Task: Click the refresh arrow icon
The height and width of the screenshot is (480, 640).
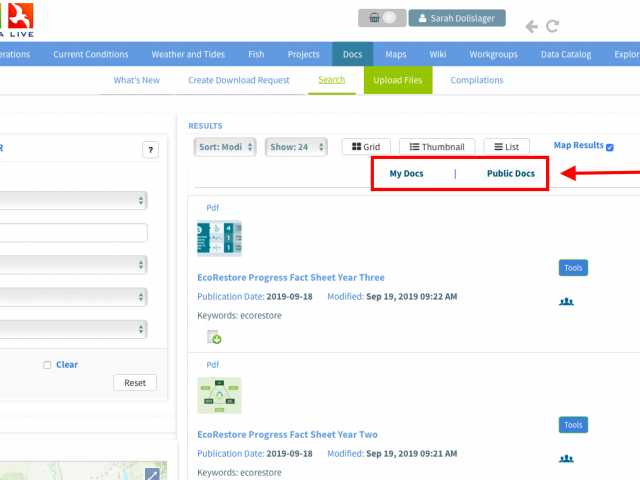Action: (x=553, y=27)
